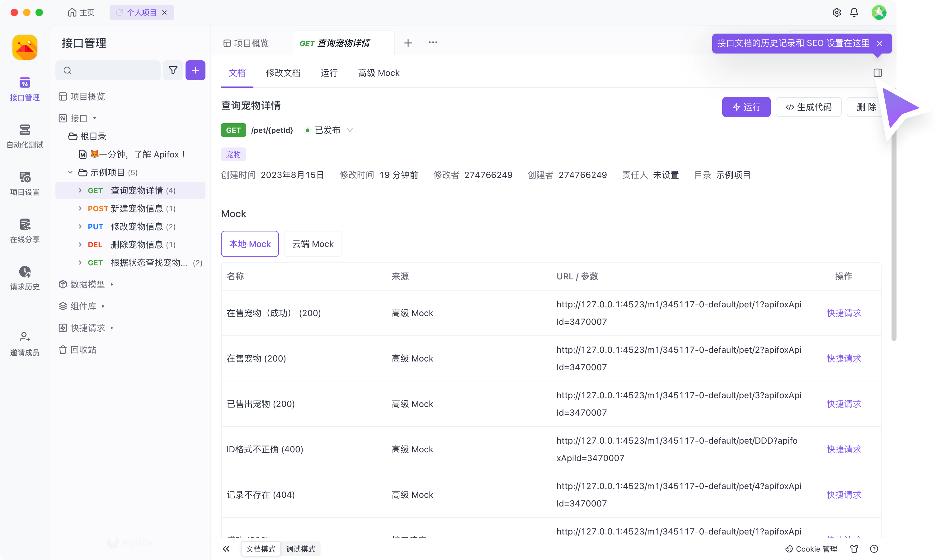Click the purple add-new plus button
Viewport: 946px width, 560px height.
coord(195,70)
